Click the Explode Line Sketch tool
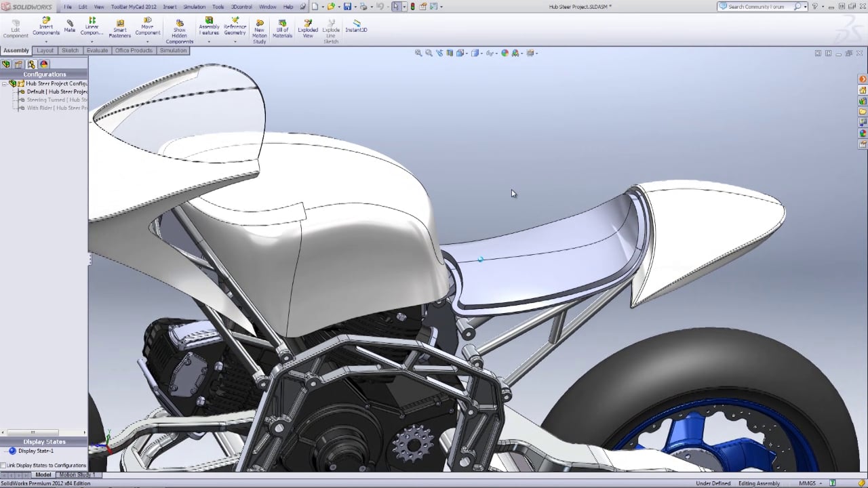The height and width of the screenshot is (488, 868). tap(331, 31)
